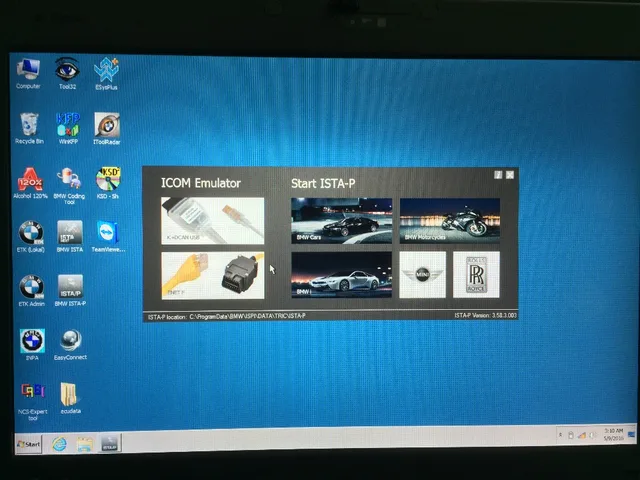Screen dimensions: 640x480
Task: Select the TeamViewer desktop icon
Action: point(108,237)
